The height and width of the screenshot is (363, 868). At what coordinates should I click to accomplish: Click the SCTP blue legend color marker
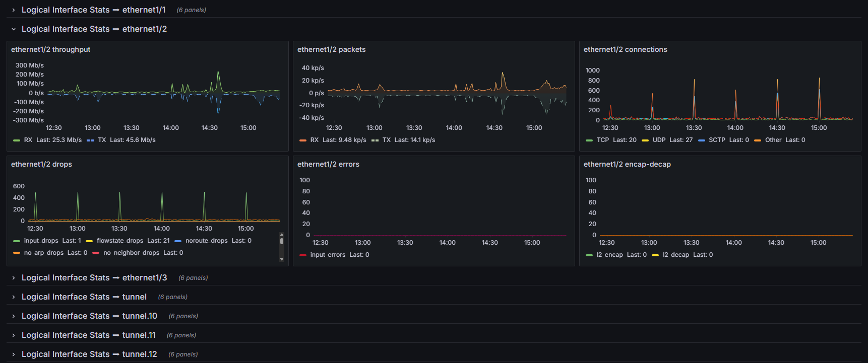[702, 140]
